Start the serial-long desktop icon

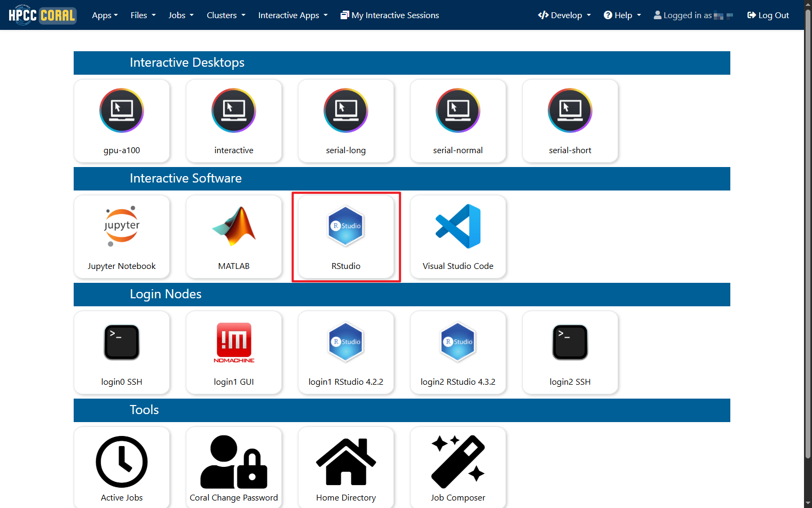pyautogui.click(x=346, y=110)
